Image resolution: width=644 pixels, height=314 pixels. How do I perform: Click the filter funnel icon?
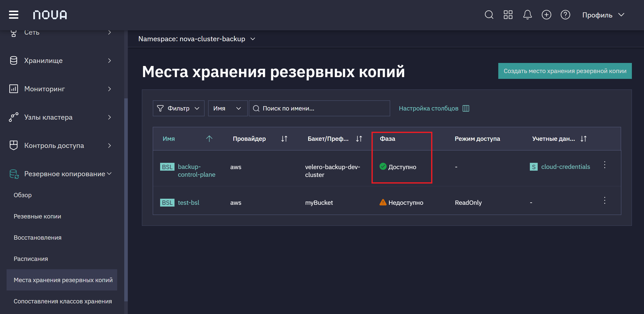point(160,108)
